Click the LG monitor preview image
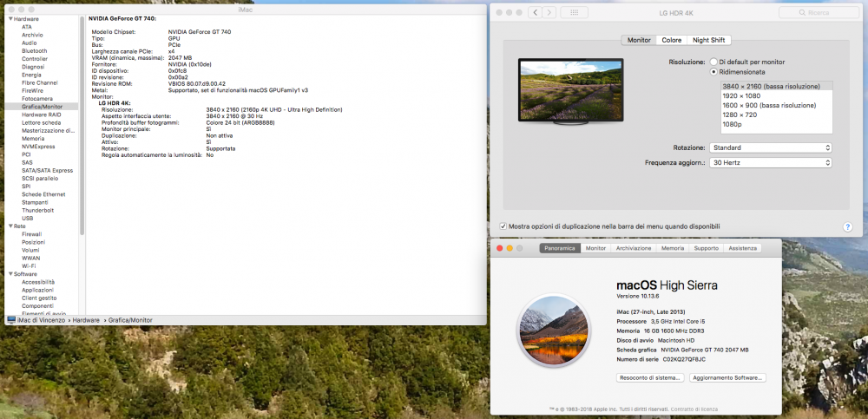Image resolution: width=868 pixels, height=419 pixels. point(571,91)
